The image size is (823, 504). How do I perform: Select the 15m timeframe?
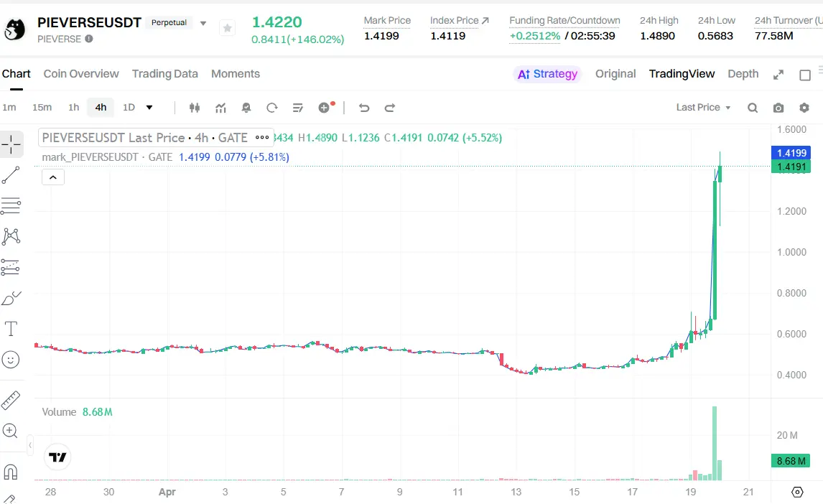click(x=42, y=108)
